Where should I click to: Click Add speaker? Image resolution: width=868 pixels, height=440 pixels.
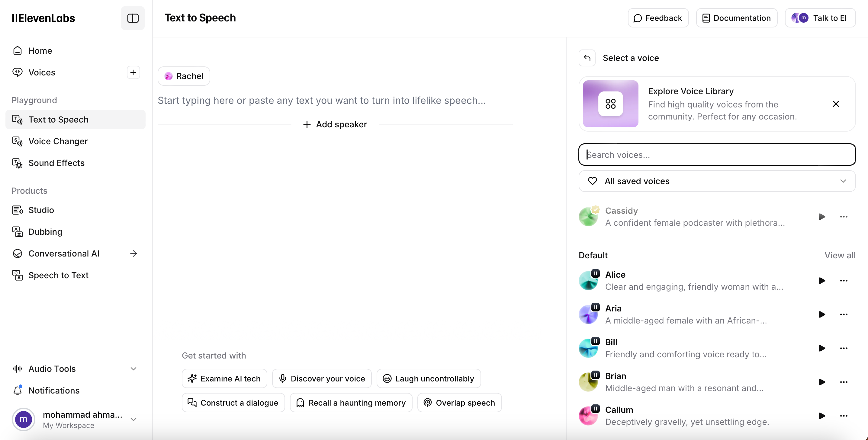pyautogui.click(x=335, y=124)
